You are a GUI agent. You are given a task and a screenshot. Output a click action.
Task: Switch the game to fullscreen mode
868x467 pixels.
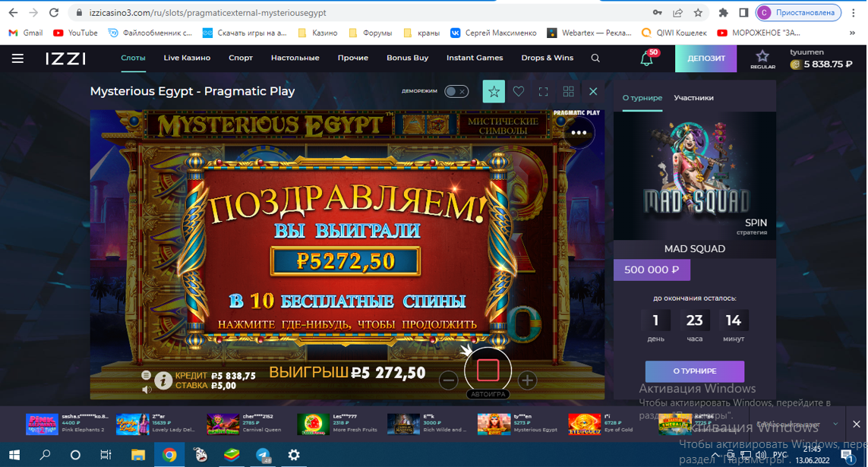[544, 92]
